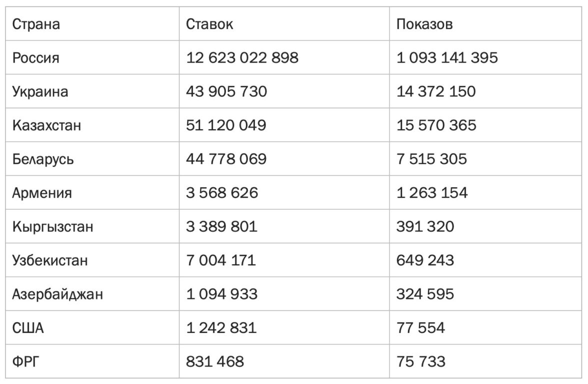
Task: Select the cell with 43 905 730
Action: (226, 92)
